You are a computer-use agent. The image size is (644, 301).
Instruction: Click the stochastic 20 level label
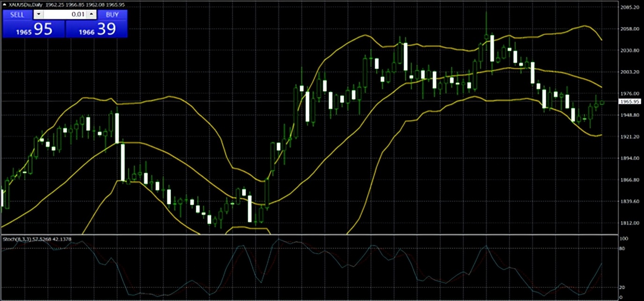point(621,287)
